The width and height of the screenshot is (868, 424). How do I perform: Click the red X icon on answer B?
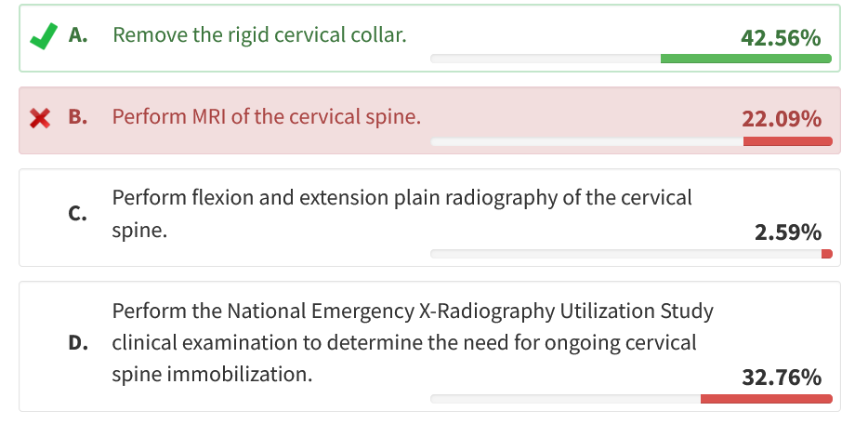[x=40, y=118]
